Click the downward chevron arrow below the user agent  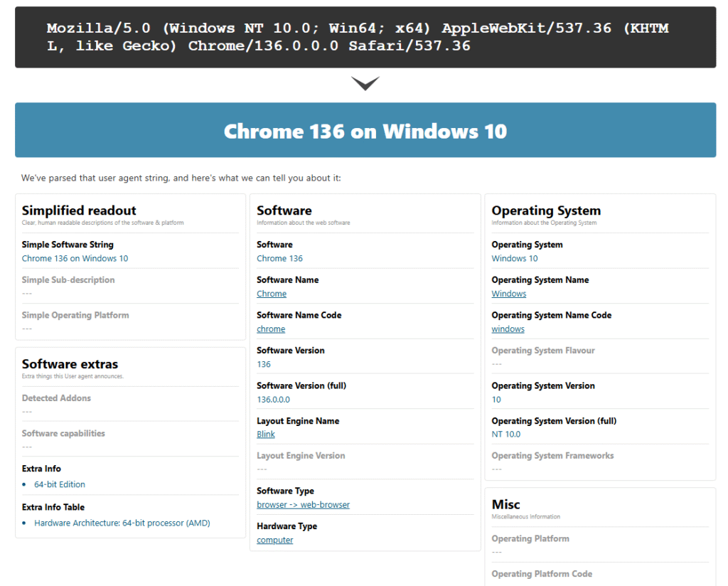pos(365,84)
